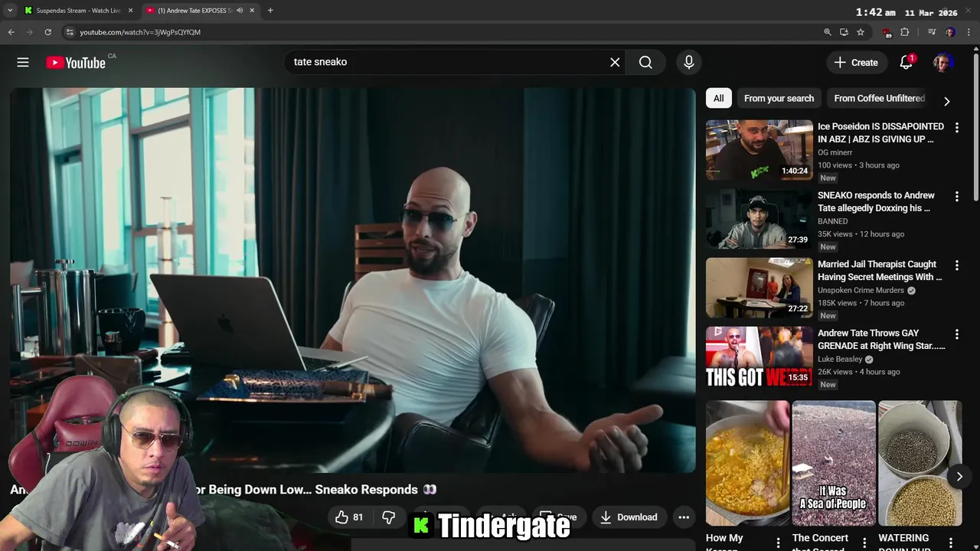The height and width of the screenshot is (551, 980).
Task: Open SNEAKO responds video thumbnail
Action: (759, 219)
